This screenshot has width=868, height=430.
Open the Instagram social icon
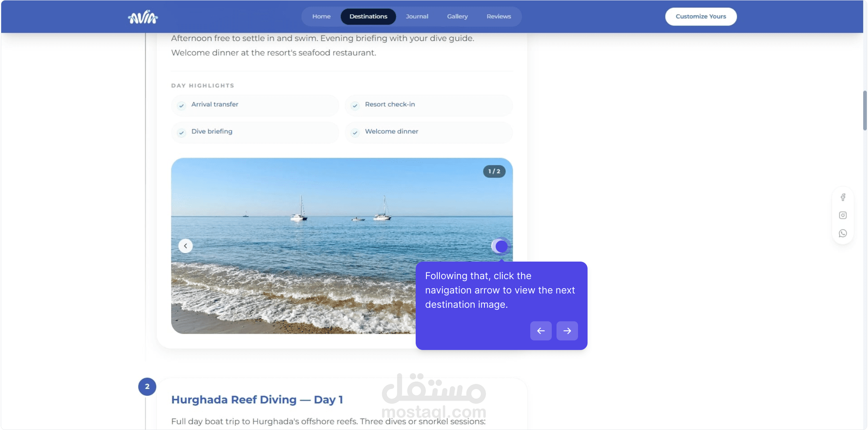pyautogui.click(x=843, y=215)
